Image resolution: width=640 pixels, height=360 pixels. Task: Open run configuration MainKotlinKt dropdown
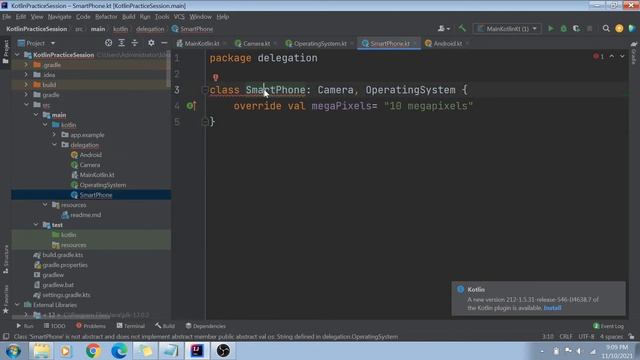[x=507, y=29]
